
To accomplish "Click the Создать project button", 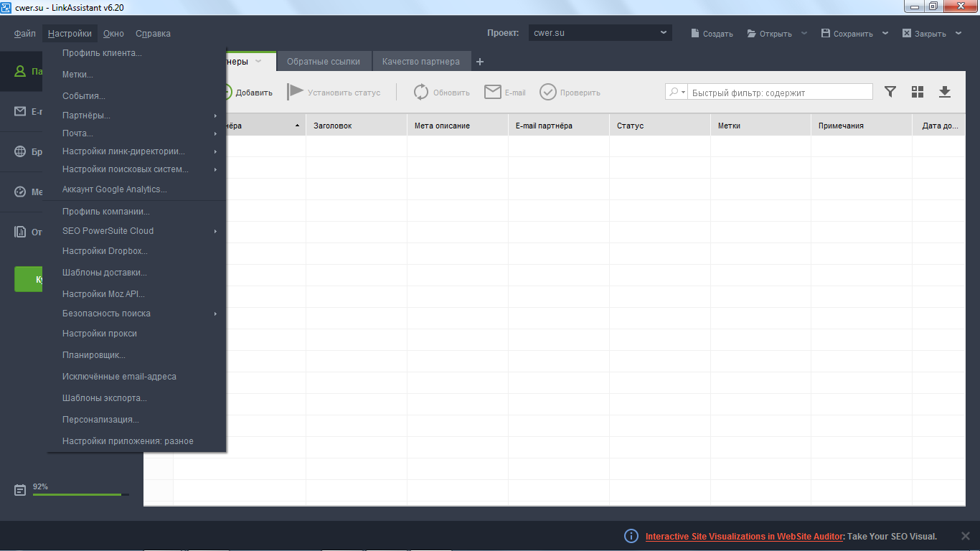I will (x=712, y=34).
